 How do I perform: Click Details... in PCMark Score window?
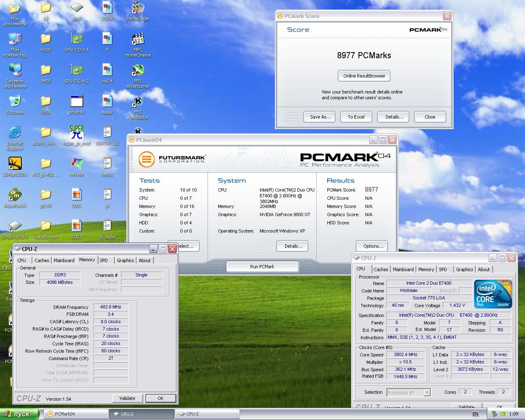[x=394, y=117]
